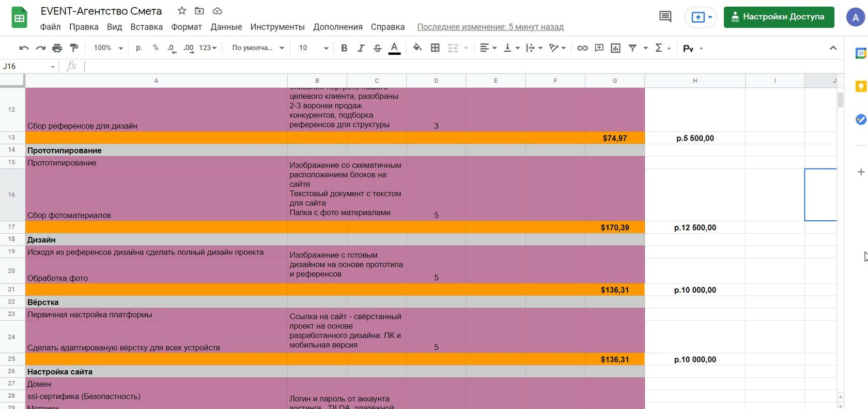Toggle bold formatting

point(344,48)
